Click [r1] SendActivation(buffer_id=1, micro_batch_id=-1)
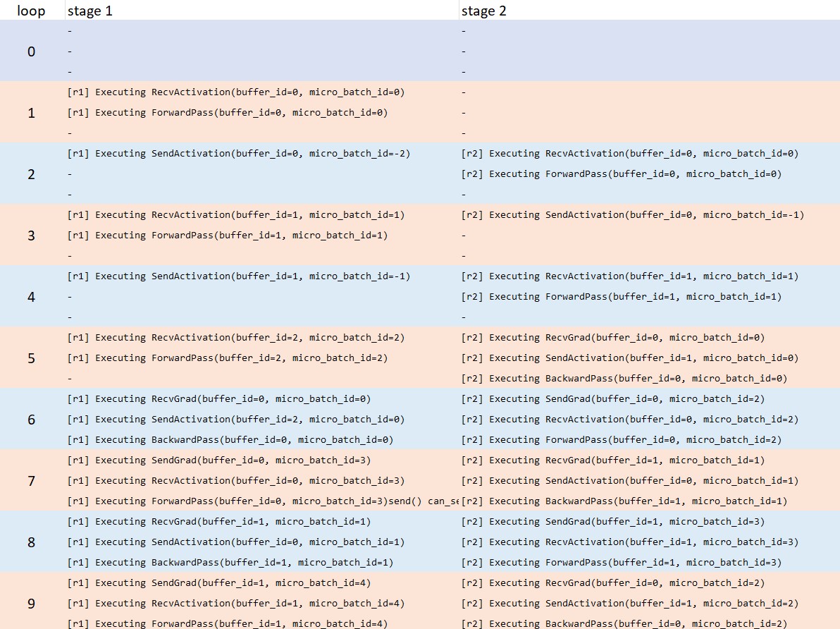This screenshot has height=629, width=840. coord(239,276)
